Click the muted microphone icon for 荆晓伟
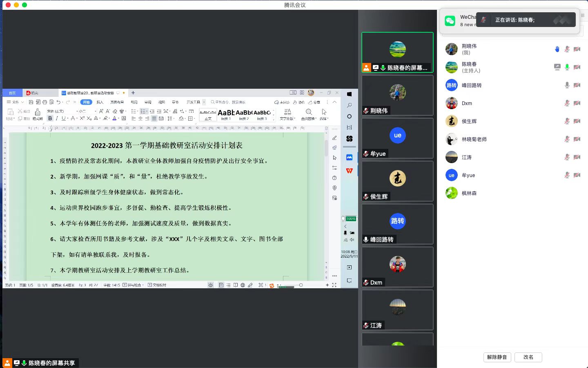The image size is (588, 368). pyautogui.click(x=567, y=49)
